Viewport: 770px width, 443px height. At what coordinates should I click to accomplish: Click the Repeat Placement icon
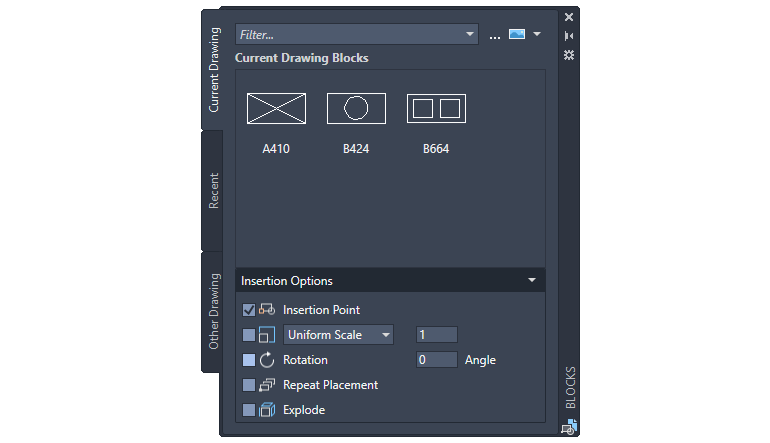point(267,385)
